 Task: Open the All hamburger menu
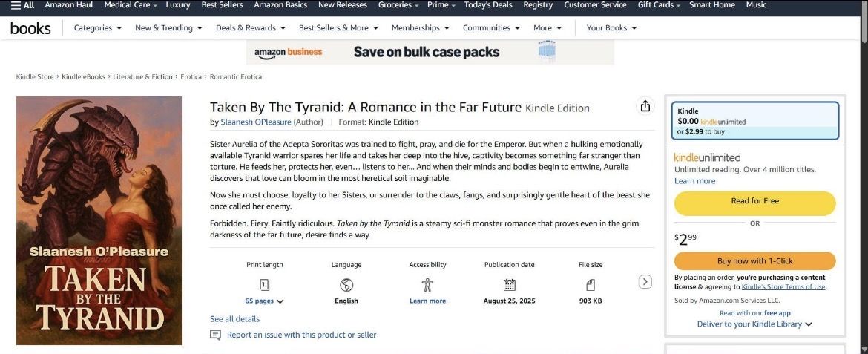click(22, 5)
